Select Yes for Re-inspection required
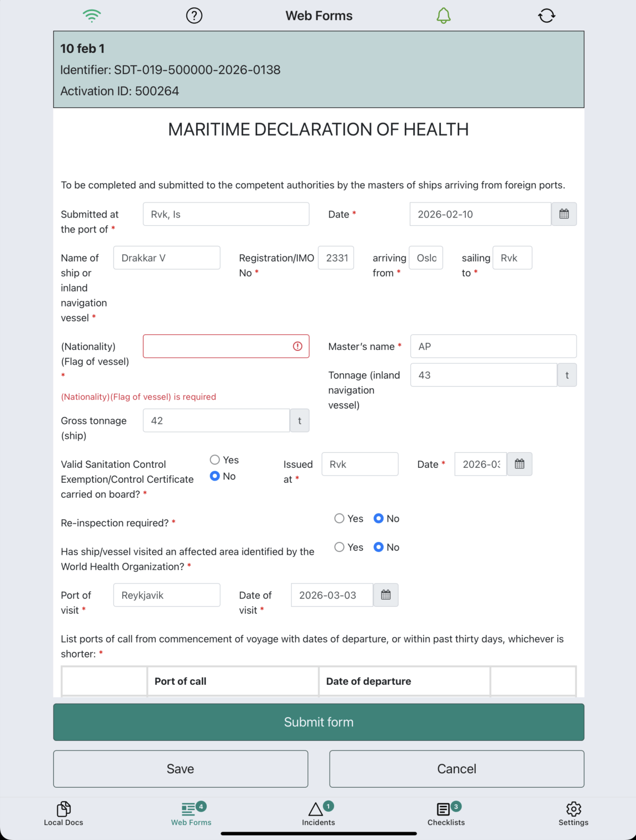Screen dimensions: 636x840 point(340,518)
